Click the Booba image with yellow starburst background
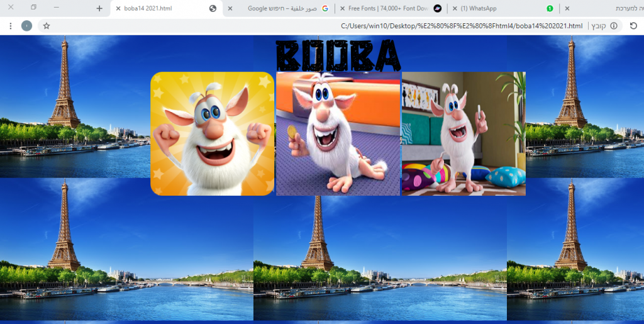 [212, 133]
